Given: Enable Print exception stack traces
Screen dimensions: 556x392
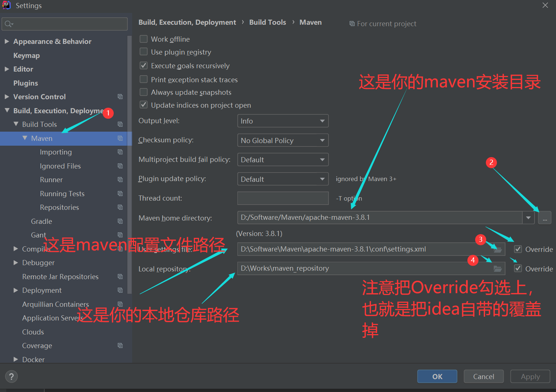Looking at the screenshot, I should tap(144, 79).
